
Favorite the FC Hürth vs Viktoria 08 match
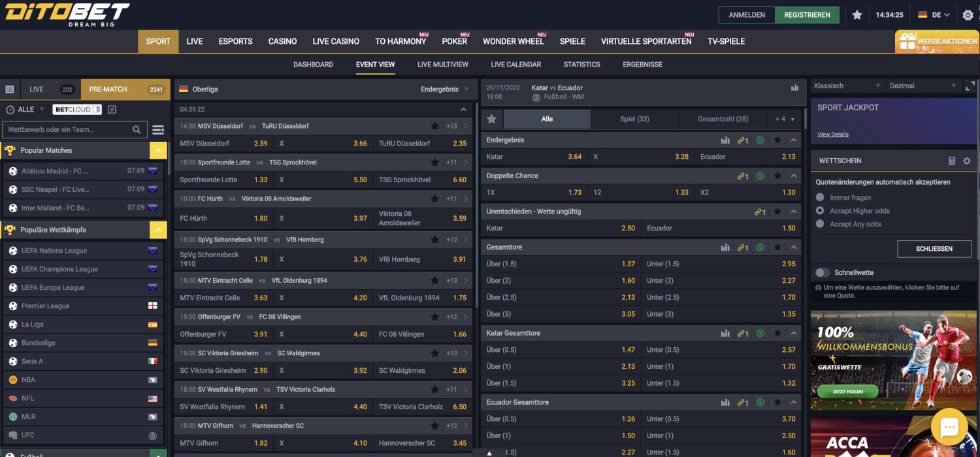click(435, 198)
